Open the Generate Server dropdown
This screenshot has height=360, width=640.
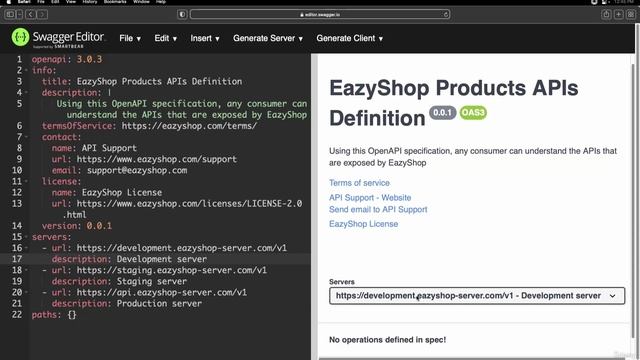[x=268, y=38]
